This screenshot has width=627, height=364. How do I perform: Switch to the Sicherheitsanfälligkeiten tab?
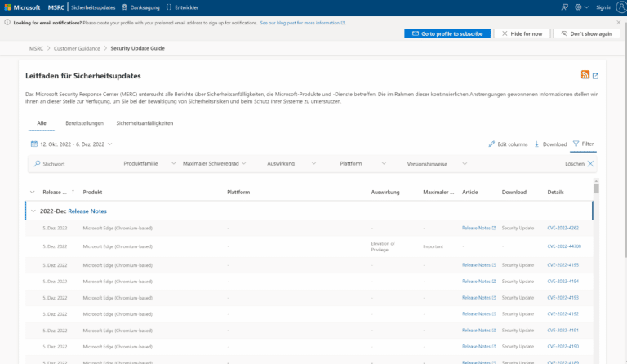point(145,123)
